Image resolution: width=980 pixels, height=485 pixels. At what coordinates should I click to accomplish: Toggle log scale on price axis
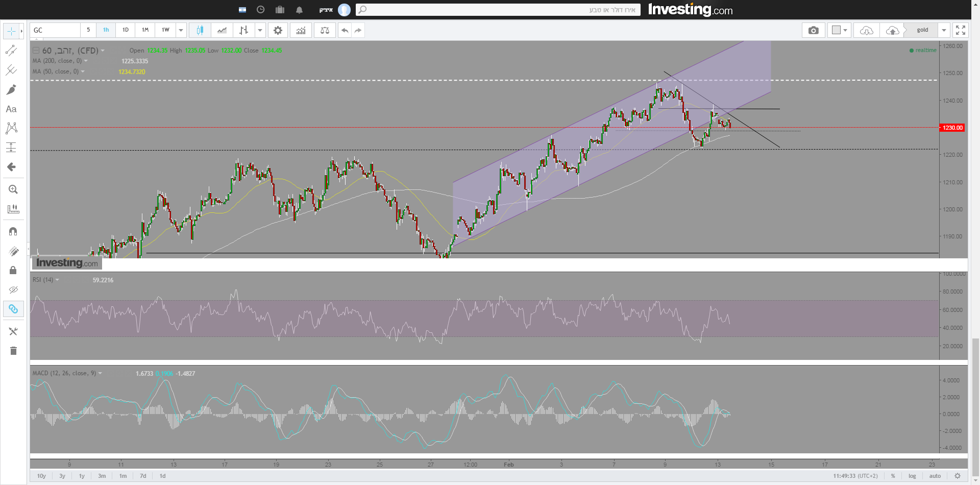(x=912, y=476)
